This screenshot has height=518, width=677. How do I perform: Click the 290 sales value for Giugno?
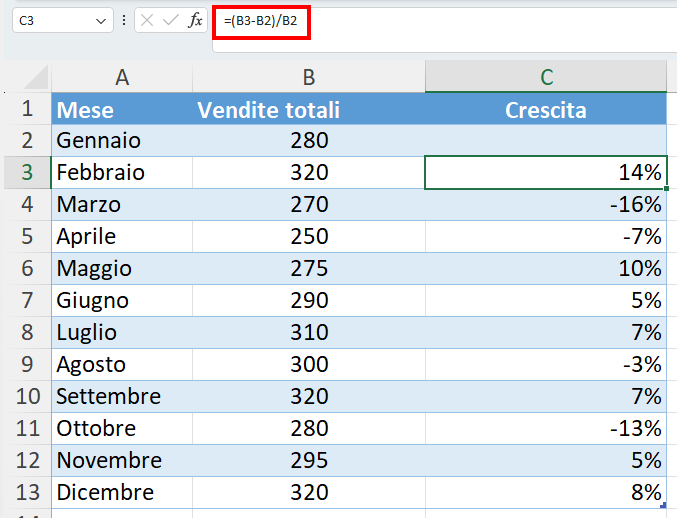[x=309, y=300]
